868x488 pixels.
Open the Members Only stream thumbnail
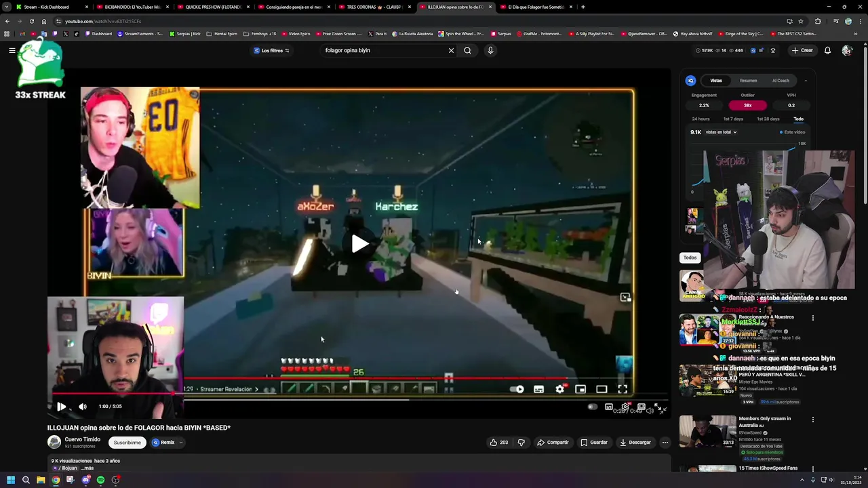tap(707, 431)
